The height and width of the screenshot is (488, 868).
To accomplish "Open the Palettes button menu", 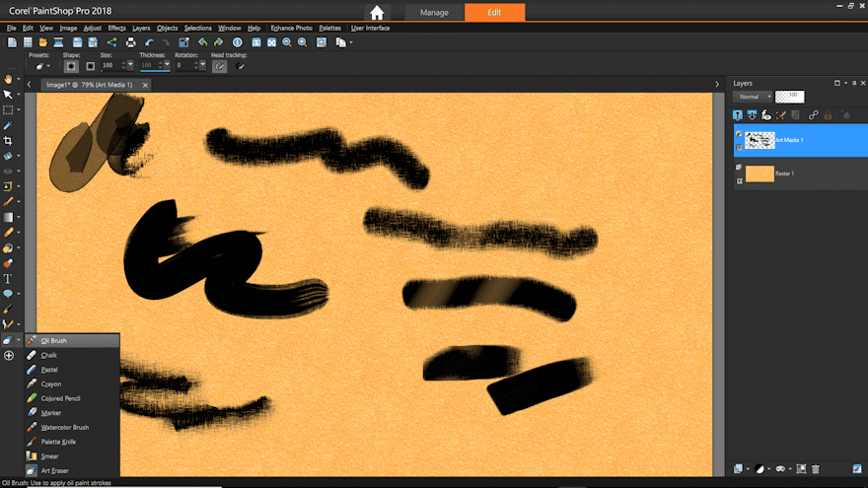I will (329, 28).
